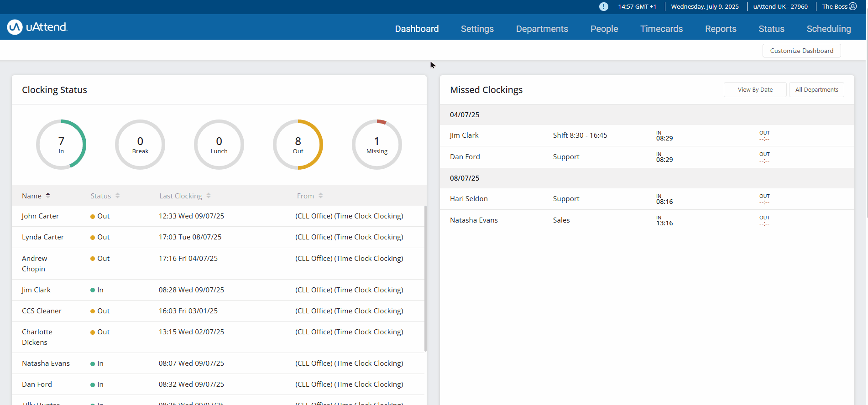Click the Last Clocking column header
The width and height of the screenshot is (868, 405).
[181, 196]
